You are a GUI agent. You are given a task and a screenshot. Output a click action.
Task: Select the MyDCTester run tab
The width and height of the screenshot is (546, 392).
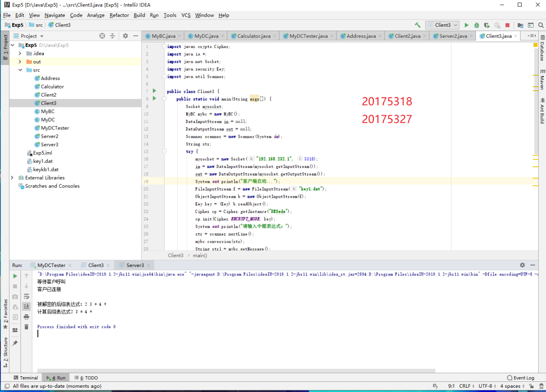tap(51, 265)
